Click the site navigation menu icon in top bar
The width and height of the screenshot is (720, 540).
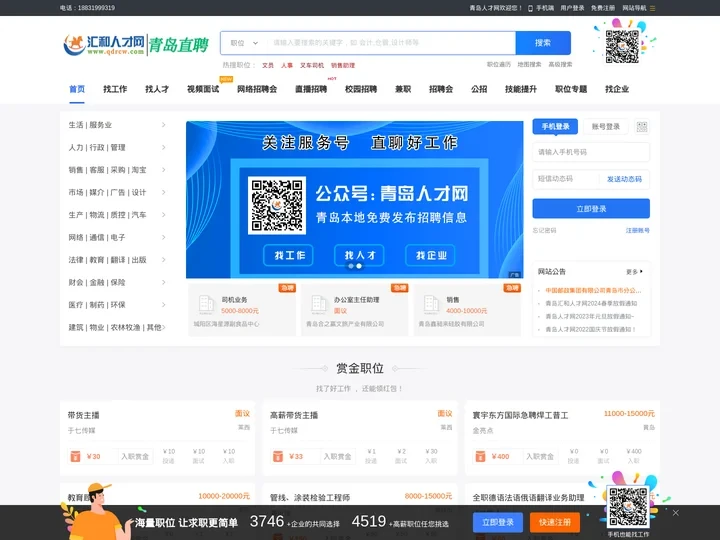tap(652, 8)
